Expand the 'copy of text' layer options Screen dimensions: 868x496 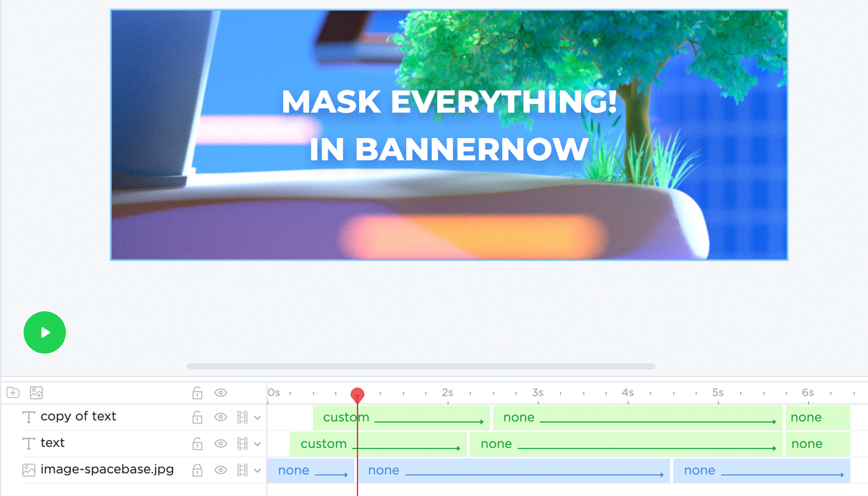click(258, 418)
